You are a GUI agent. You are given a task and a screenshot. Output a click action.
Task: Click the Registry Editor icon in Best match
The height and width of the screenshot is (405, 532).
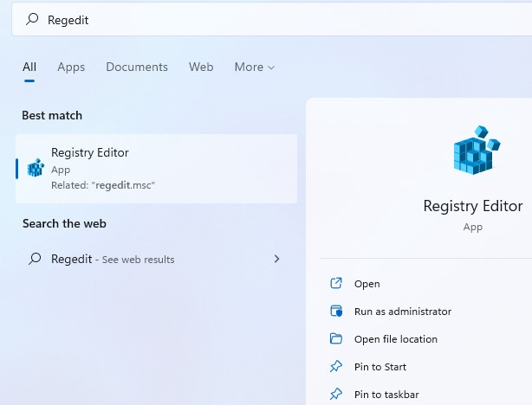(36, 167)
